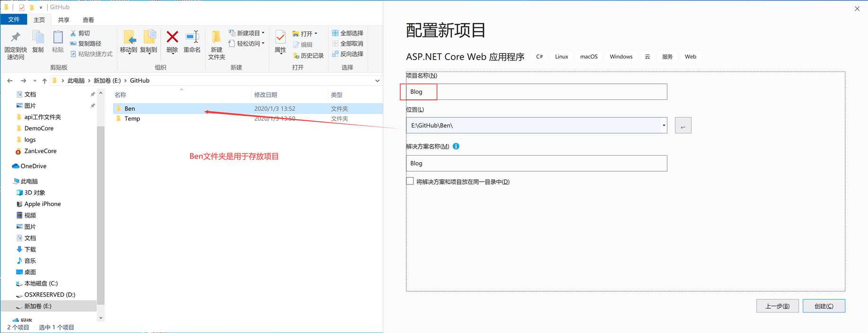Select OSXRESERVED (D:) in navigation pane

50,295
